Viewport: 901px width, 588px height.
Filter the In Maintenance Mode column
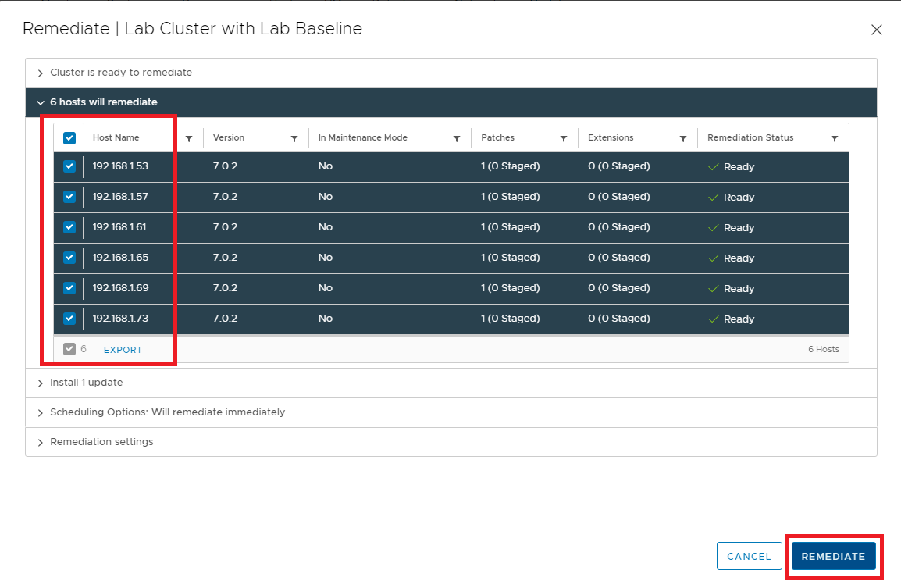[457, 138]
